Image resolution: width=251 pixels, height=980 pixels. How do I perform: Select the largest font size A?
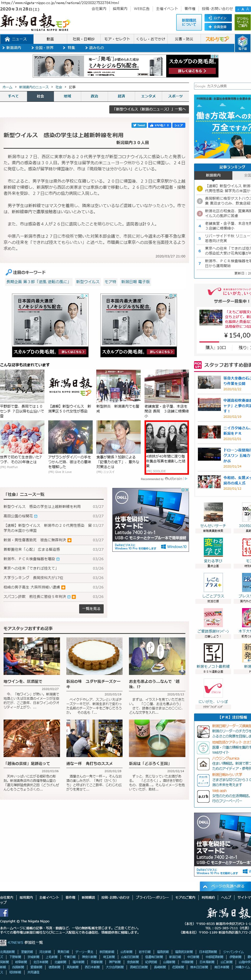248,9
